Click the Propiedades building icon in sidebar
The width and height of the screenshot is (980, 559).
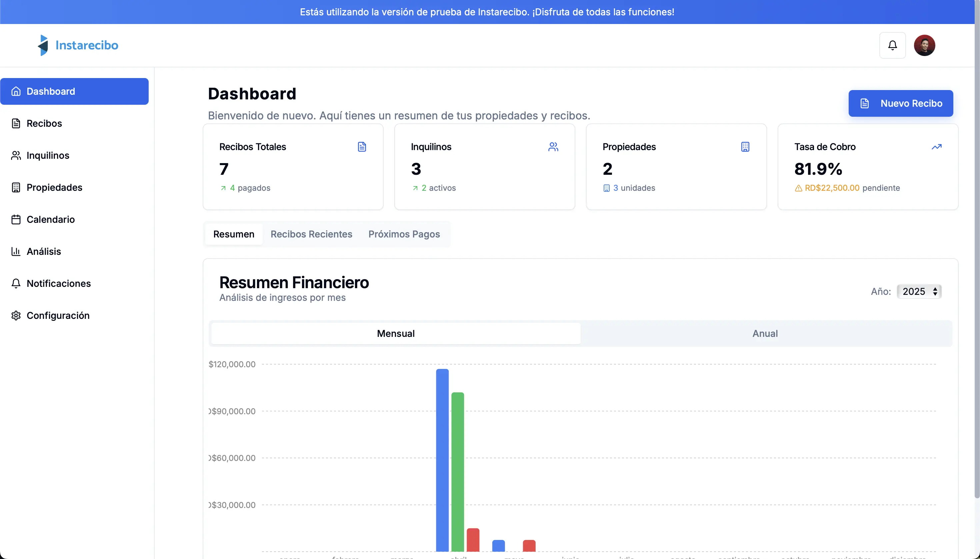click(x=16, y=187)
